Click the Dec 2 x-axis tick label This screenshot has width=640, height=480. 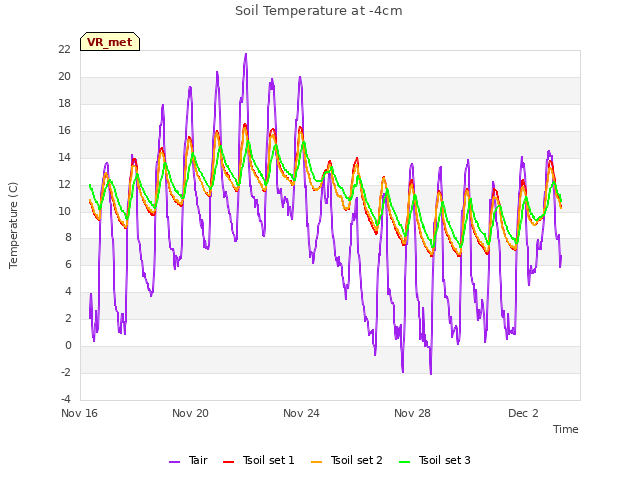pyautogui.click(x=523, y=413)
